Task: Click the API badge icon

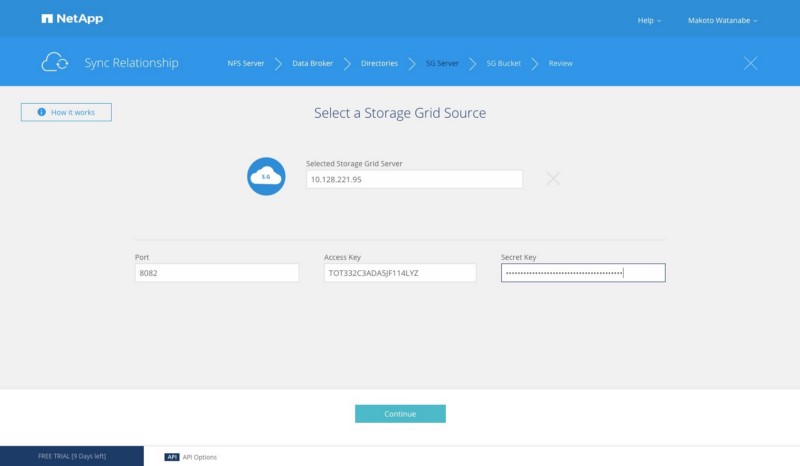Action: pos(171,457)
